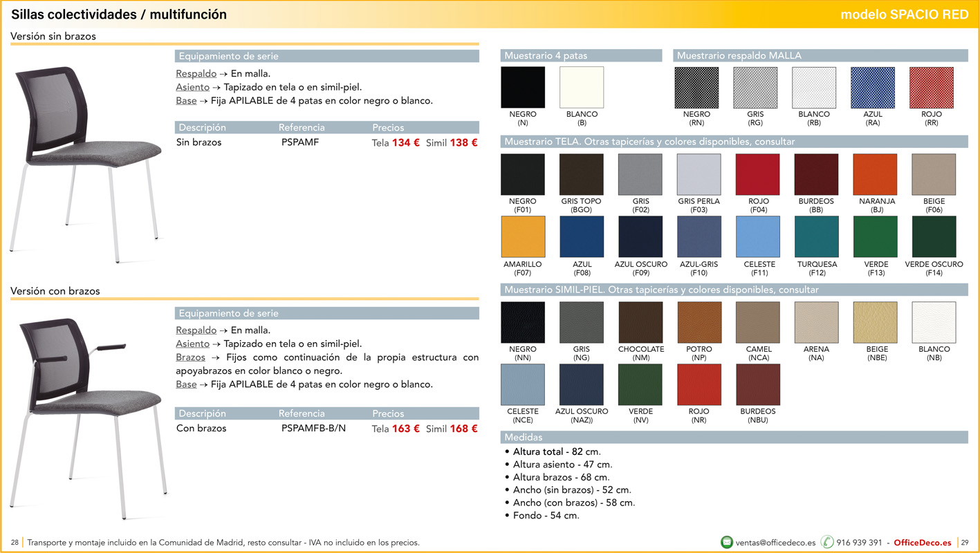Pick the CELESTE (NCE) simil-piel swatch
Screen dimensions: 980x553
[x=523, y=384]
